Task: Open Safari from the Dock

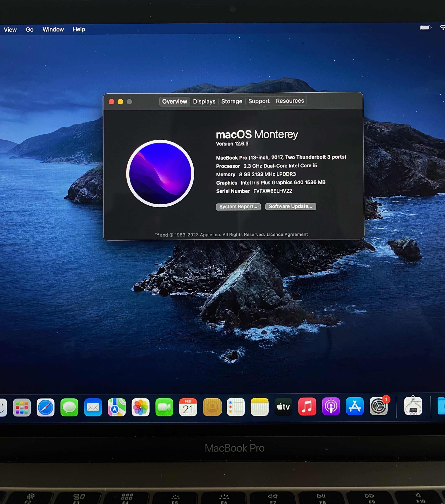Action: 45,407
